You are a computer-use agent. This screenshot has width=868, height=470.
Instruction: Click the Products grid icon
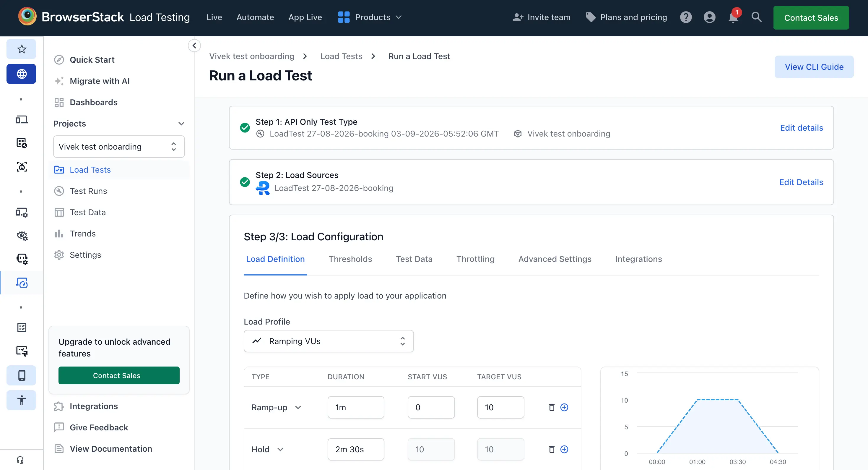[344, 17]
